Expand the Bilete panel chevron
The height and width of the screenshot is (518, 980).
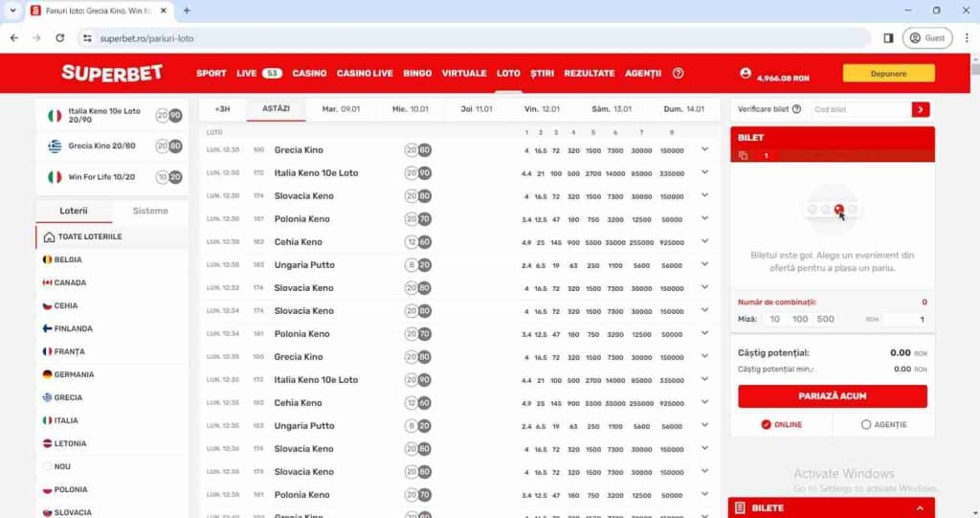coord(920,508)
